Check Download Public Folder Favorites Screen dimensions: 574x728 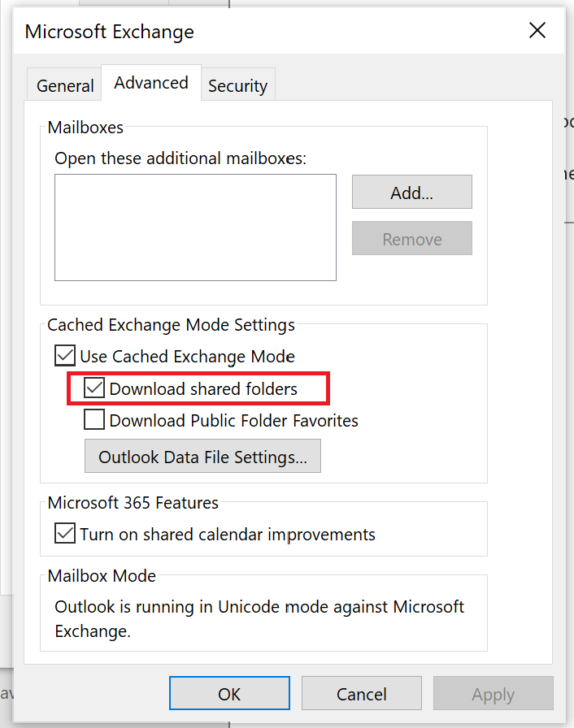point(93,420)
